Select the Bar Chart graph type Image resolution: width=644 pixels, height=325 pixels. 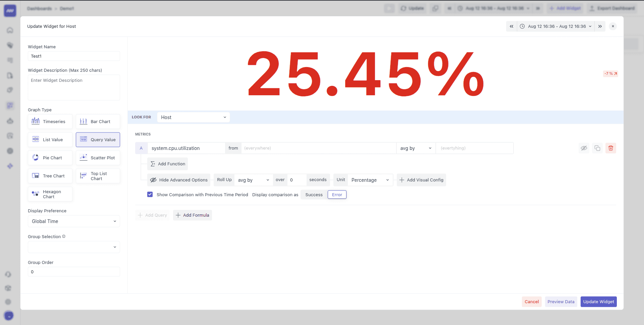(98, 121)
